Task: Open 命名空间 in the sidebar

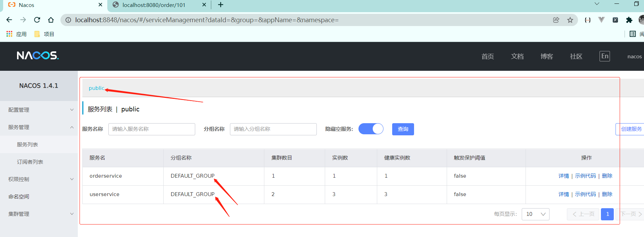Action: point(39,196)
